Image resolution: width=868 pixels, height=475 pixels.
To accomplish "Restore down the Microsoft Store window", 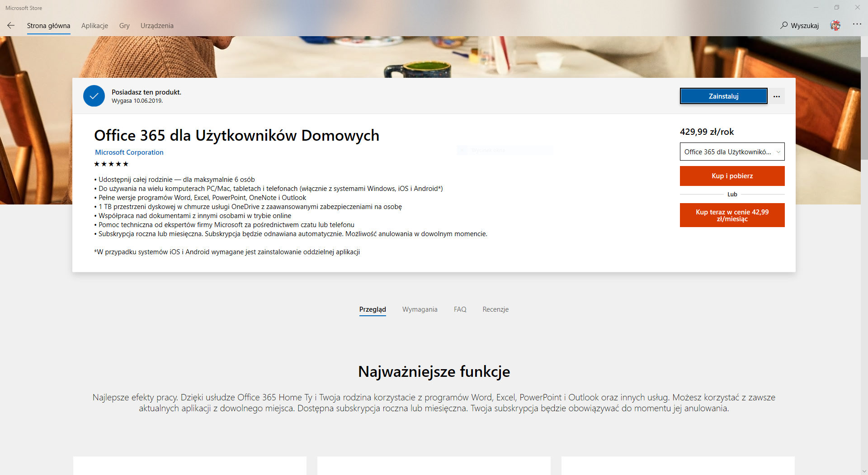I will tap(837, 8).
